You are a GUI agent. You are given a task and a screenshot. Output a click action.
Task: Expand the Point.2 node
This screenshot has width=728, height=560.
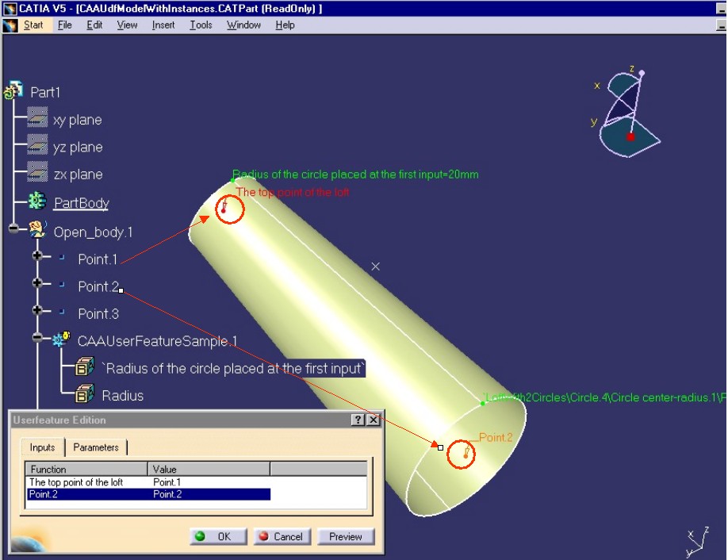click(x=37, y=283)
